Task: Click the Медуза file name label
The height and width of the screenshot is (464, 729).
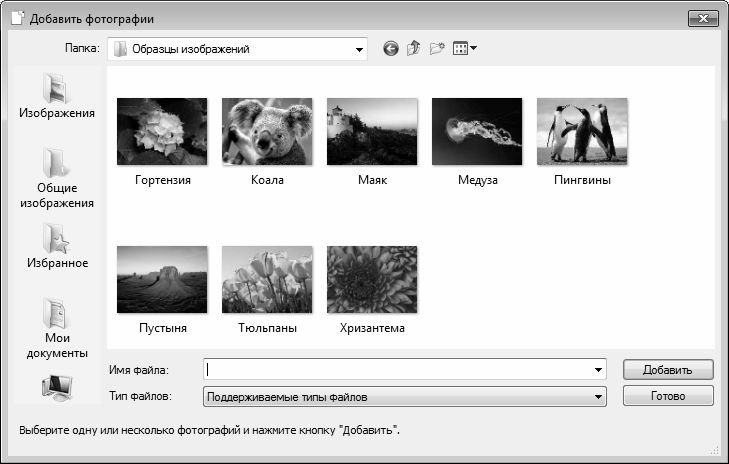Action: pyautogui.click(x=477, y=180)
